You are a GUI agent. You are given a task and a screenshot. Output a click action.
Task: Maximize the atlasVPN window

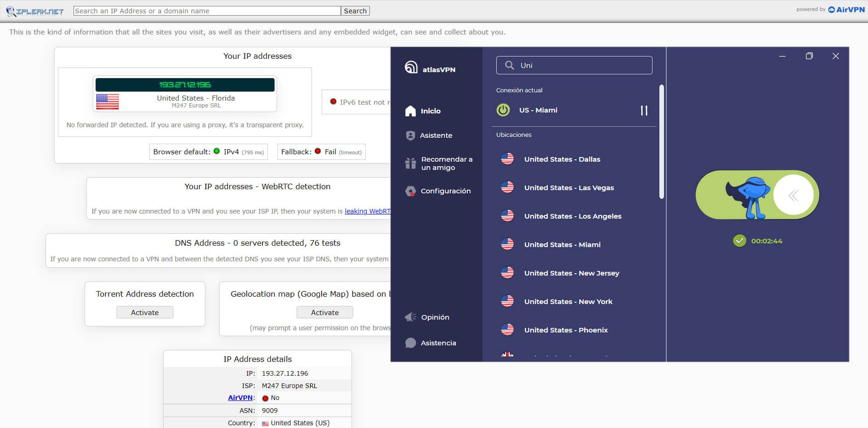809,56
